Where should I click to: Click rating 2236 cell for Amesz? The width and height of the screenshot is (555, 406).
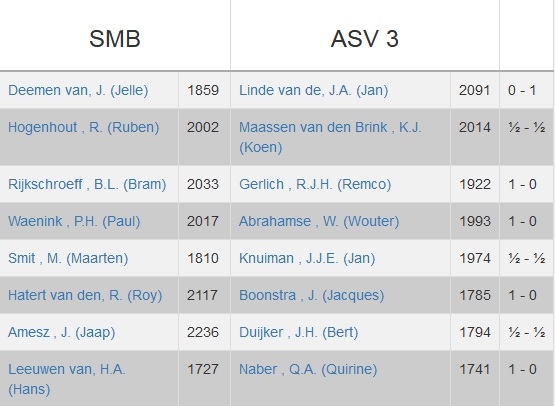tap(203, 332)
